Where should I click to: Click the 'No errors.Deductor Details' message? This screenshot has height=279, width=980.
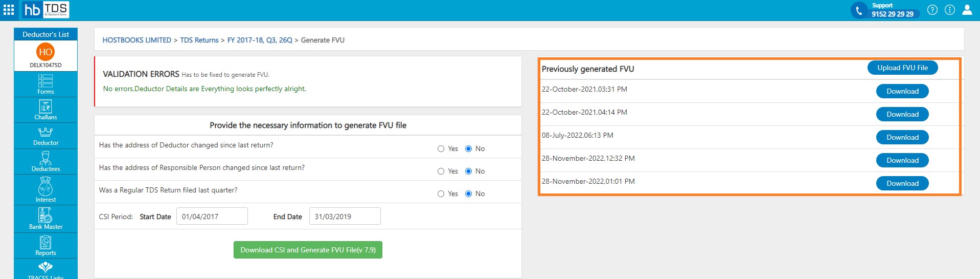(x=204, y=89)
